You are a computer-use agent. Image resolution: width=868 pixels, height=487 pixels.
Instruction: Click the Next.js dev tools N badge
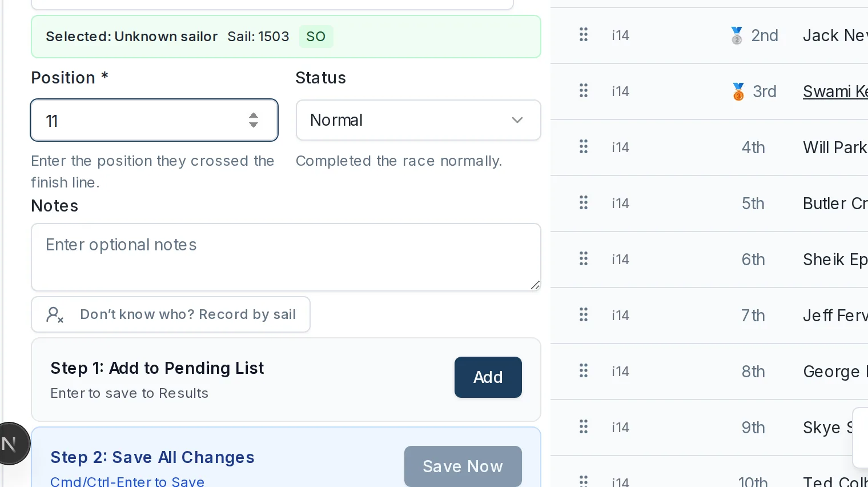[x=9, y=444]
